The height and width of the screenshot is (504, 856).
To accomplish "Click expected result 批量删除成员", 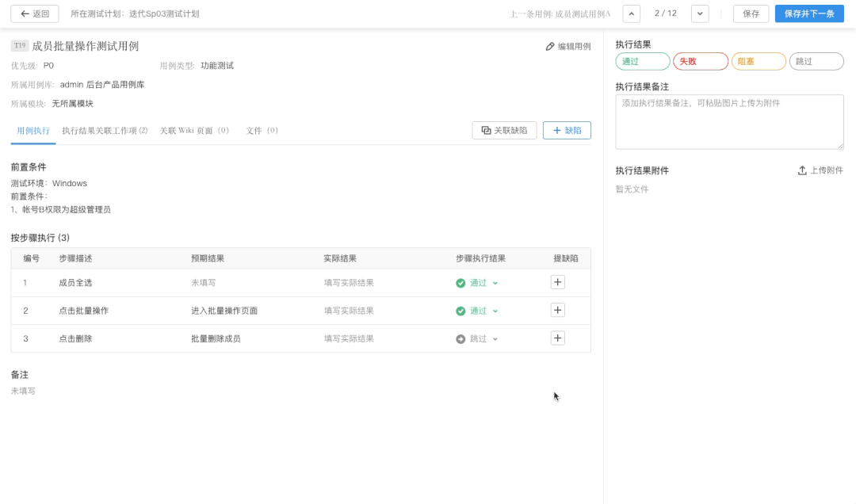I will point(216,338).
